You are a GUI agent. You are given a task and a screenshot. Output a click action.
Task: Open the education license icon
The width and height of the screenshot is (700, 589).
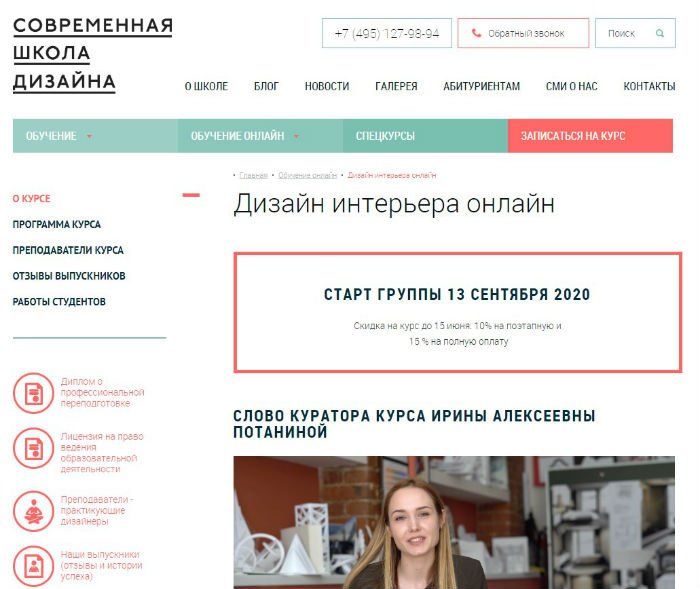(33, 448)
